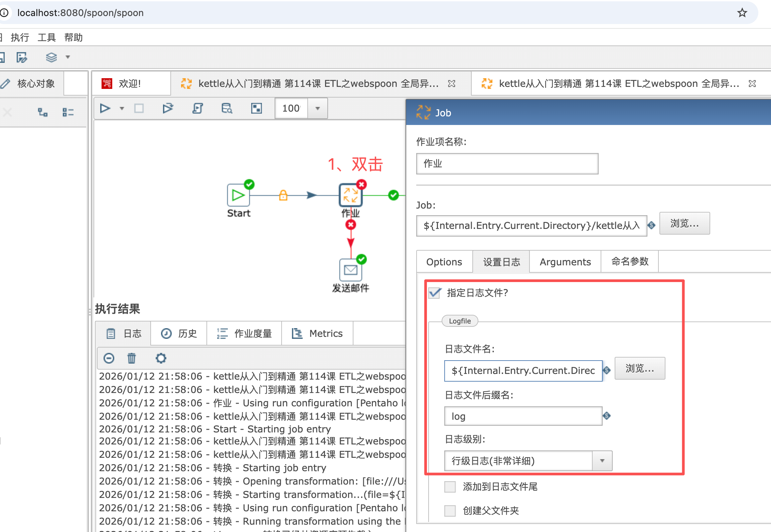The width and height of the screenshot is (771, 532).
Task: Click the 发送邮件 mail entry icon
Action: point(350,270)
